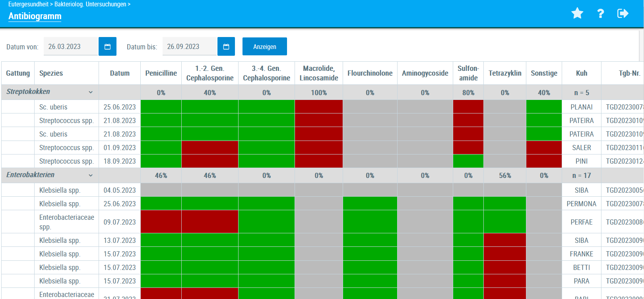Edit the Datum von date field
This screenshot has height=299, width=644.
click(70, 47)
